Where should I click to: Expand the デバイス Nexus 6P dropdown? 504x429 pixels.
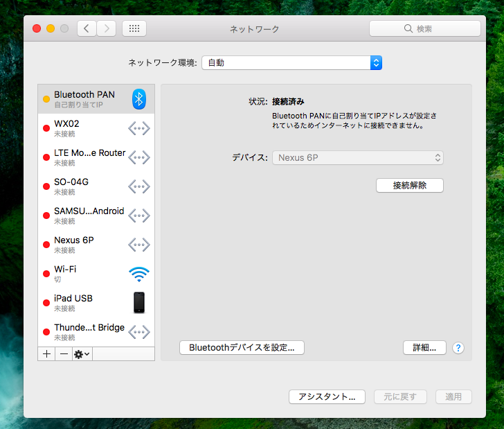357,158
